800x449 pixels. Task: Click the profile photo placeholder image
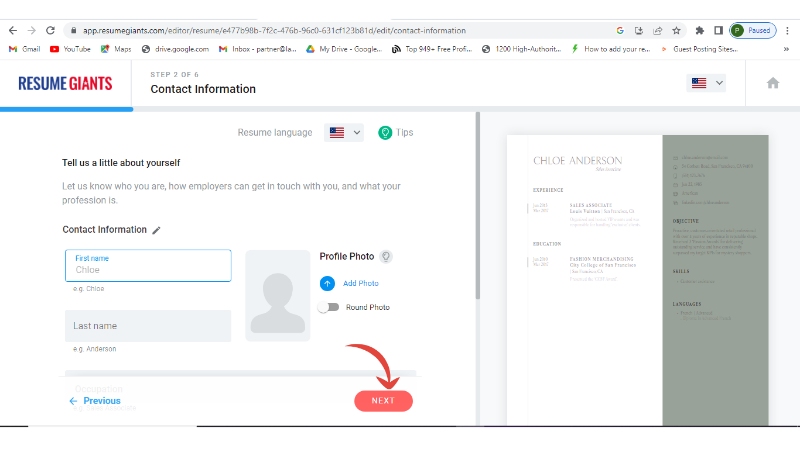(x=276, y=295)
